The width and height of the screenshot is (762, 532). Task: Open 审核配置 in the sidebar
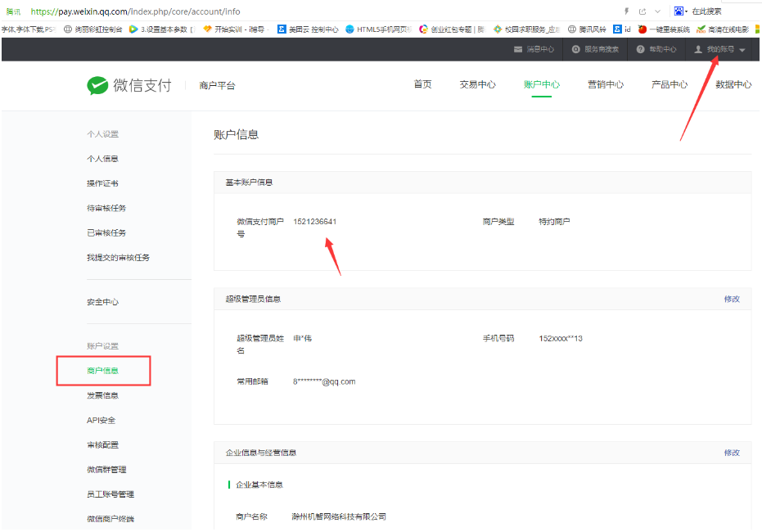coord(102,445)
